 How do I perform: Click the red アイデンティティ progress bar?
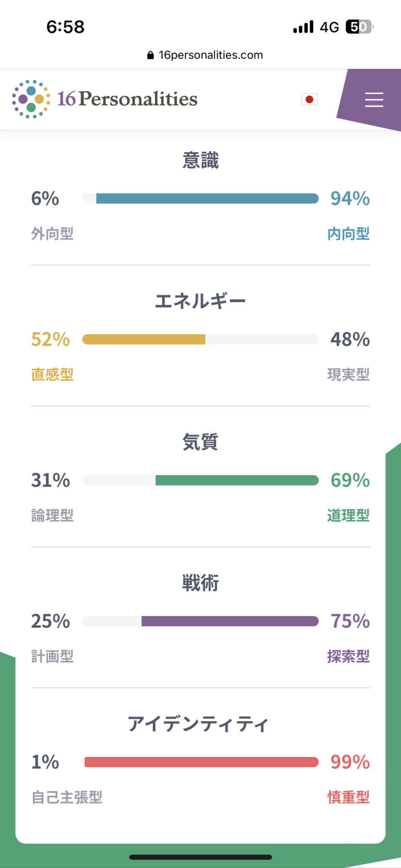pos(201,762)
